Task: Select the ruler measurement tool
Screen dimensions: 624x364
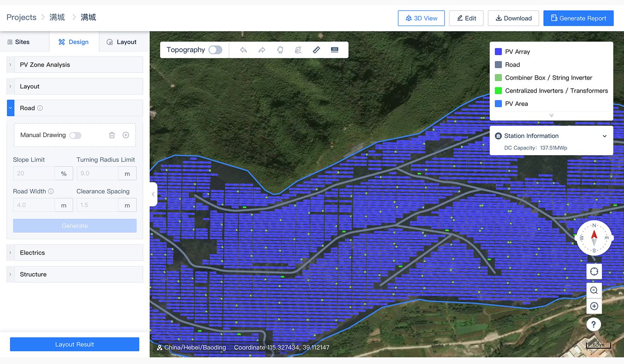Action: [316, 50]
